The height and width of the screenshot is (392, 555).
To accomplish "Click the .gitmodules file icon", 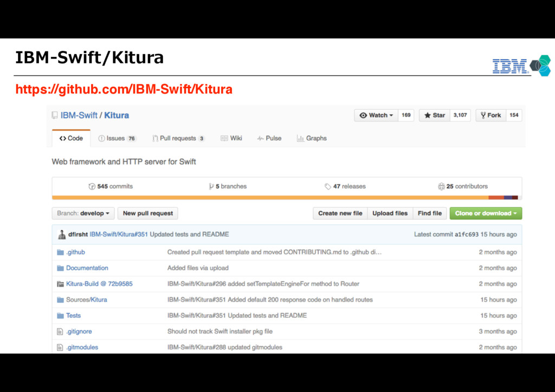I will pyautogui.click(x=60, y=348).
